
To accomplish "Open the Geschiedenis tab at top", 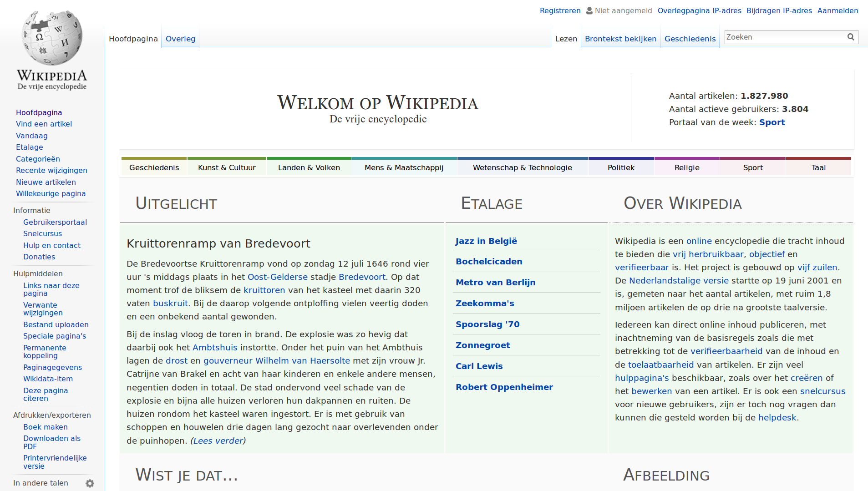I will 690,39.
